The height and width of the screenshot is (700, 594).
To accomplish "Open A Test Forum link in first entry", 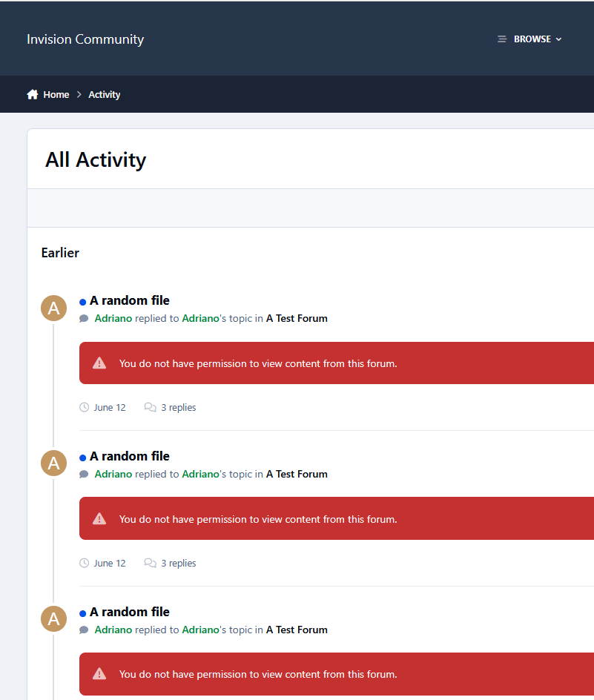I will (297, 318).
